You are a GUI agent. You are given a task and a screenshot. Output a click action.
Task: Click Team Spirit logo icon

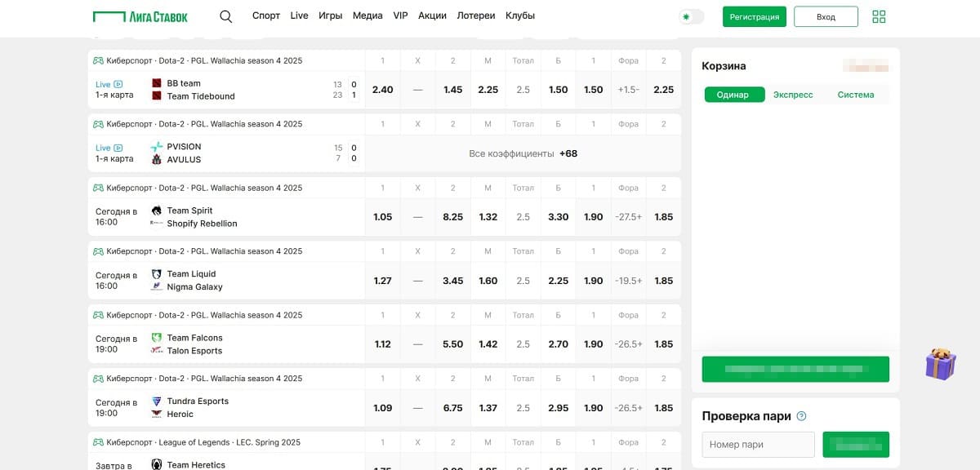pos(157,211)
